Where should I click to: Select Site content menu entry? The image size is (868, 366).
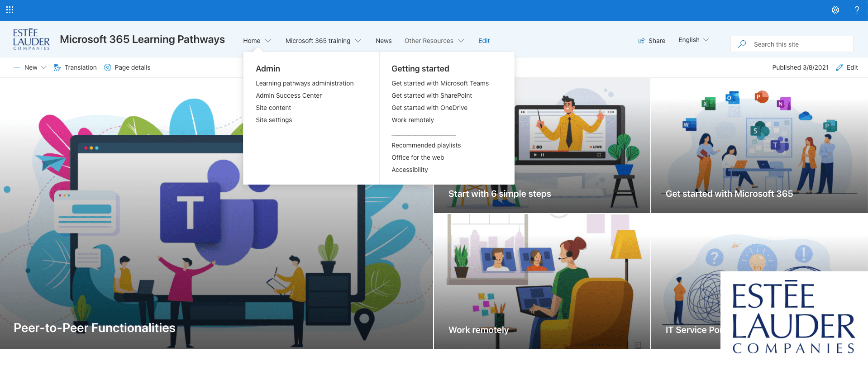tap(273, 108)
